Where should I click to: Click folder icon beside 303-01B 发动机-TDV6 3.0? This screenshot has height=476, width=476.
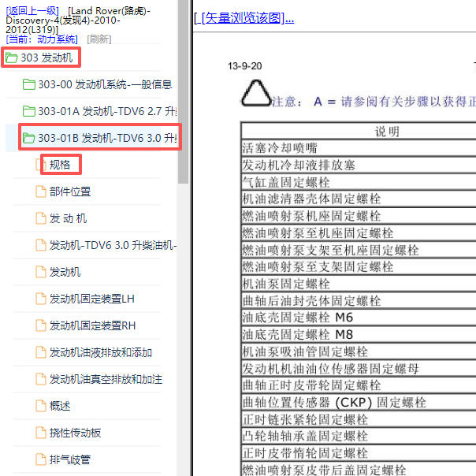pos(29,138)
